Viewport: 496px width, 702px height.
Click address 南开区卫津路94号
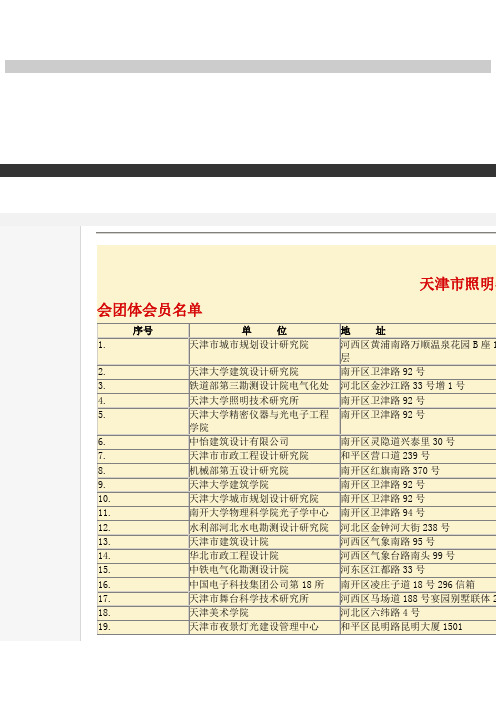tap(383, 513)
